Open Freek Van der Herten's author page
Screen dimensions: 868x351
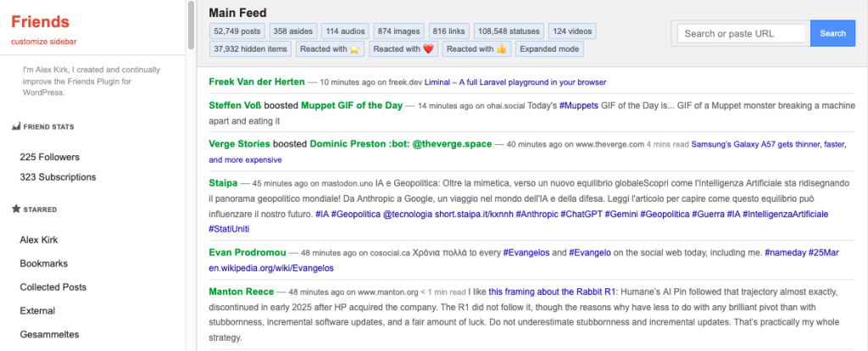pos(256,82)
